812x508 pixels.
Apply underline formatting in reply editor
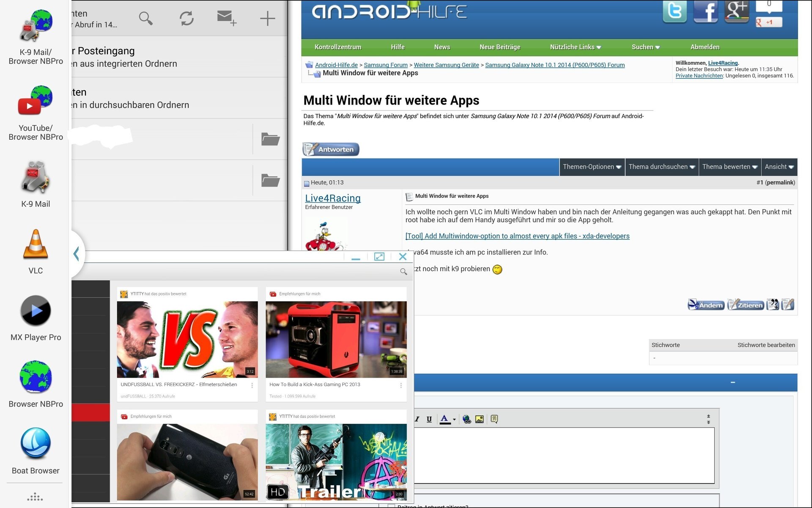(x=429, y=419)
